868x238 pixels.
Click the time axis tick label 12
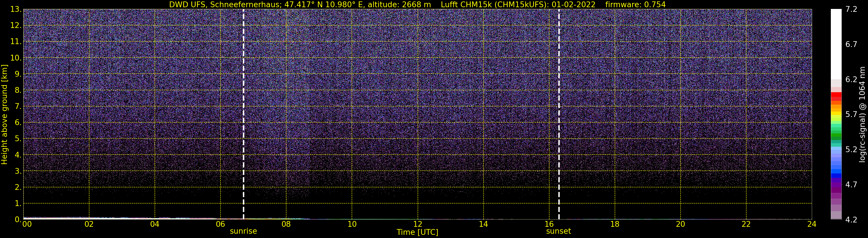[417, 224]
